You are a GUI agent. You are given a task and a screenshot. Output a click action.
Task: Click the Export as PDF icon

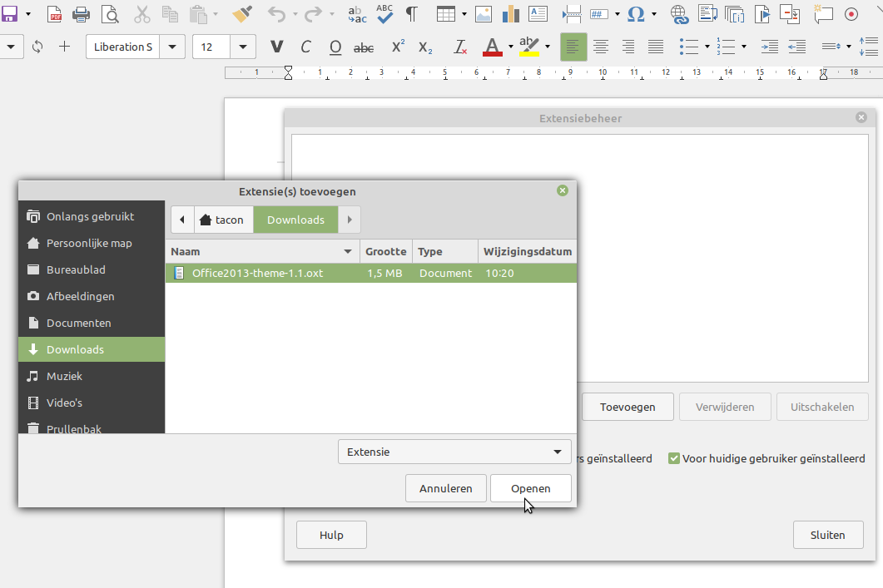(x=54, y=14)
